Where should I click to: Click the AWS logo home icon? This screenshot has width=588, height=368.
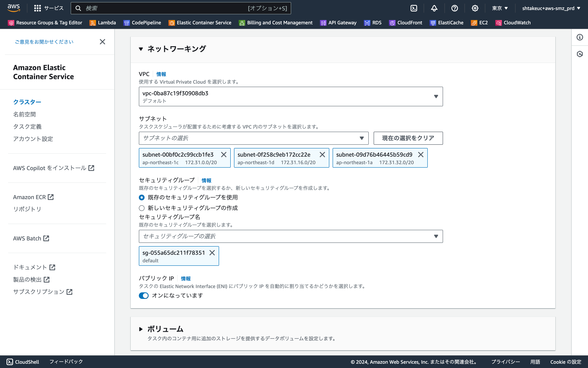pyautogui.click(x=14, y=8)
